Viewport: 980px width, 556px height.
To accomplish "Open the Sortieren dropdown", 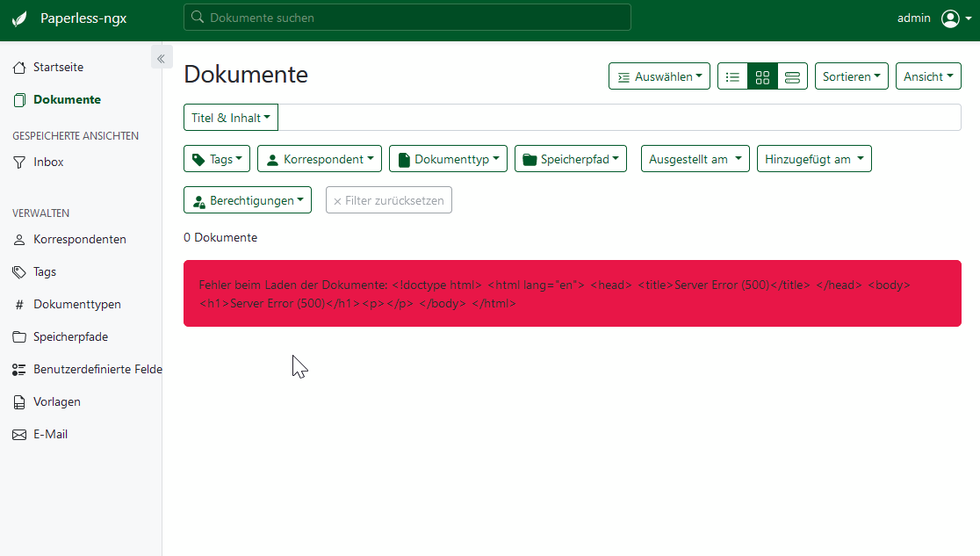I will [851, 76].
